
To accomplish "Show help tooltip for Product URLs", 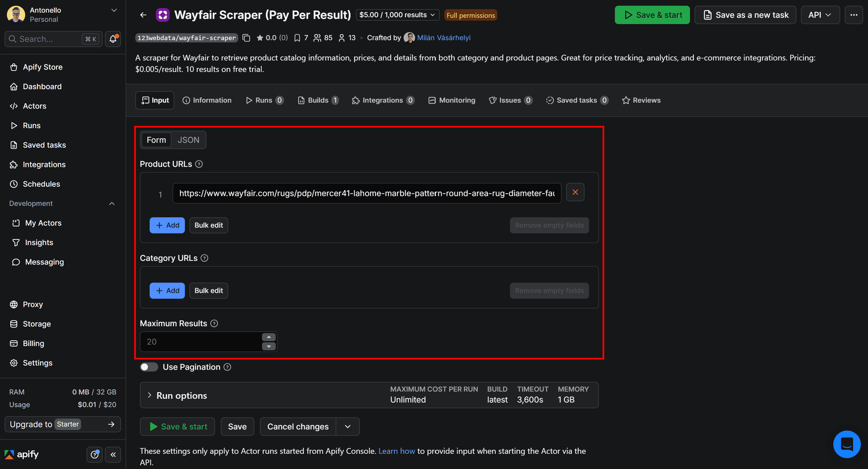I will click(199, 164).
